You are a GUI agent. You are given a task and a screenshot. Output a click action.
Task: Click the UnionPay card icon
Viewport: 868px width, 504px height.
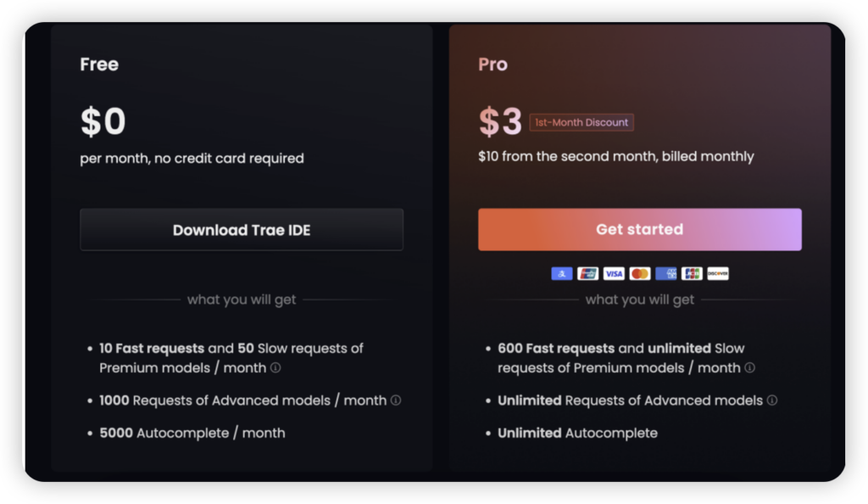[587, 273]
